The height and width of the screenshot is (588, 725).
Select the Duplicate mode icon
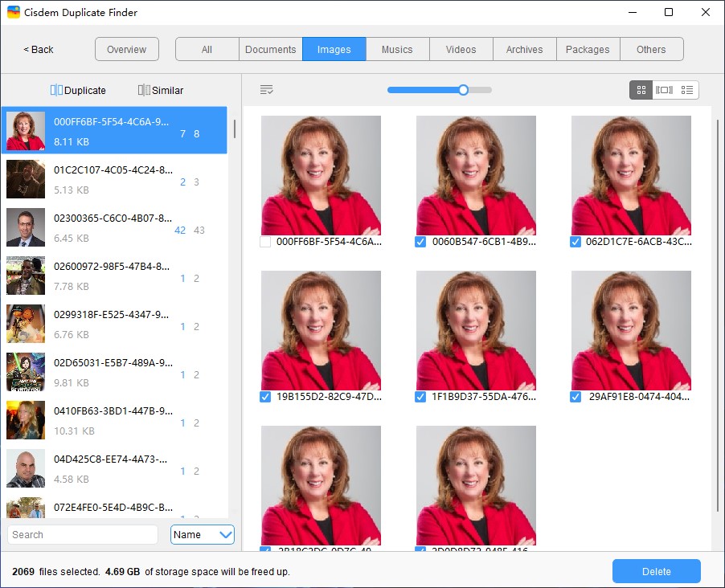coord(56,91)
